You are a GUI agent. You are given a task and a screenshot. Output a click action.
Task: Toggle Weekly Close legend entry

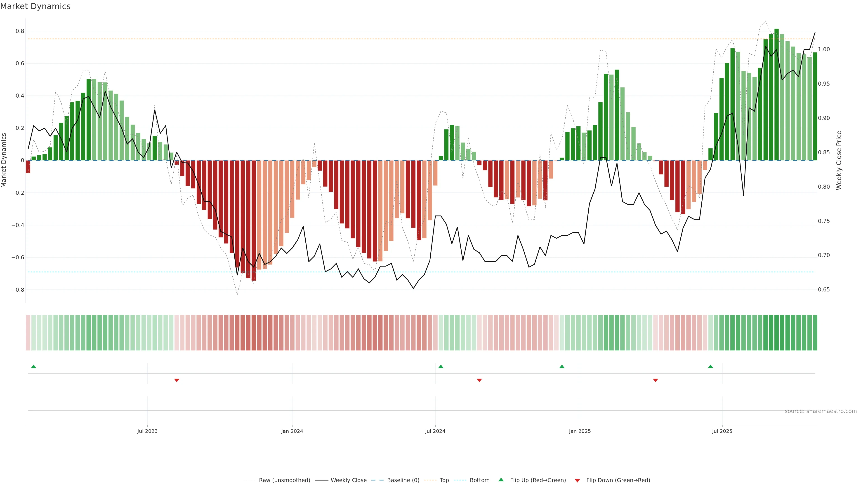[x=348, y=480]
